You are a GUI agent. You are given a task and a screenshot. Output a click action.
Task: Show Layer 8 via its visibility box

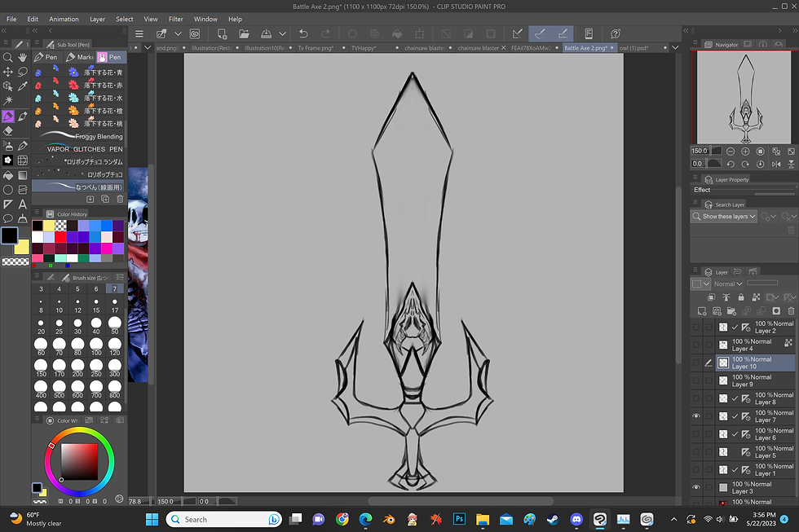(x=696, y=398)
